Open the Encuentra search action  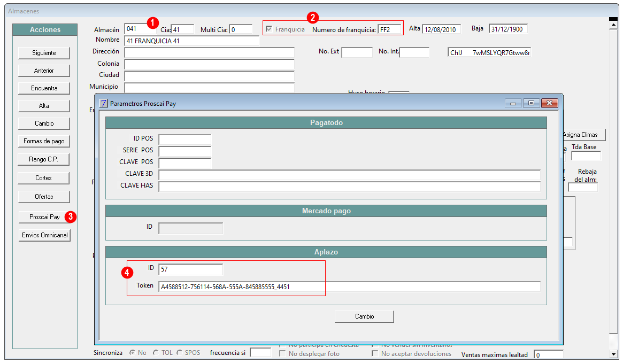pyautogui.click(x=44, y=88)
